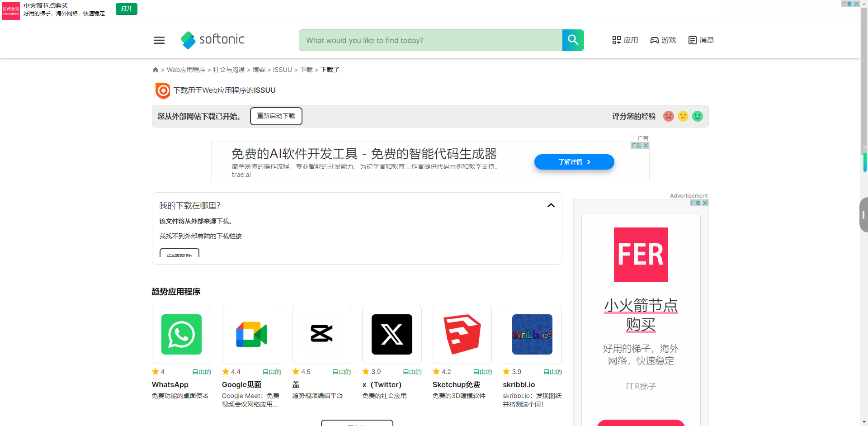Screen dimensions: 868x426
Task: Rate experience with red sad face
Action: (669, 116)
